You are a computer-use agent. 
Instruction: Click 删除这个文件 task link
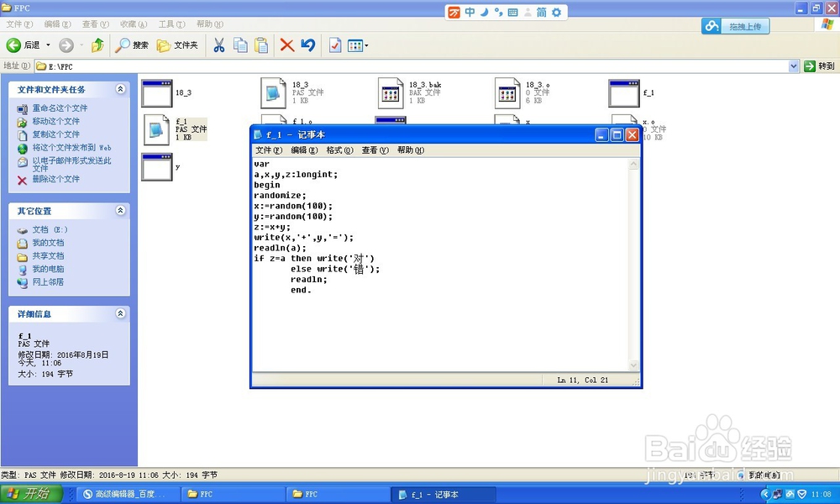(55, 180)
